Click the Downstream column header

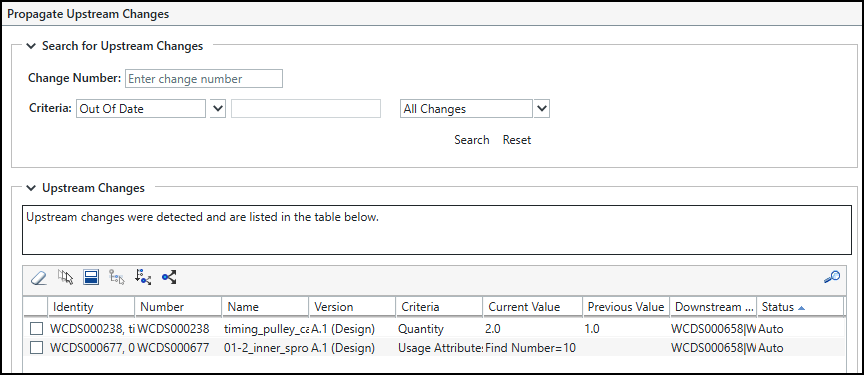(x=713, y=307)
